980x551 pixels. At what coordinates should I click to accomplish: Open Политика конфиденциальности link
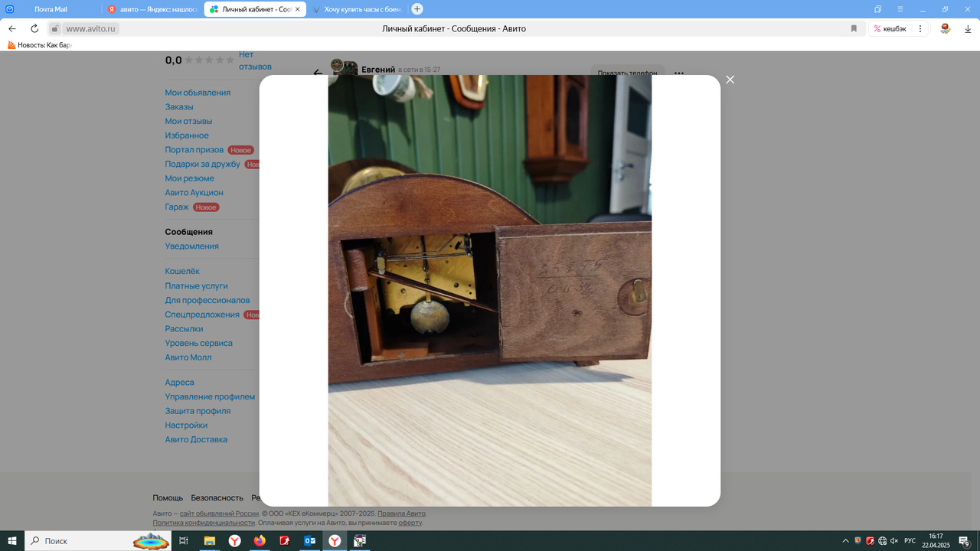204,523
